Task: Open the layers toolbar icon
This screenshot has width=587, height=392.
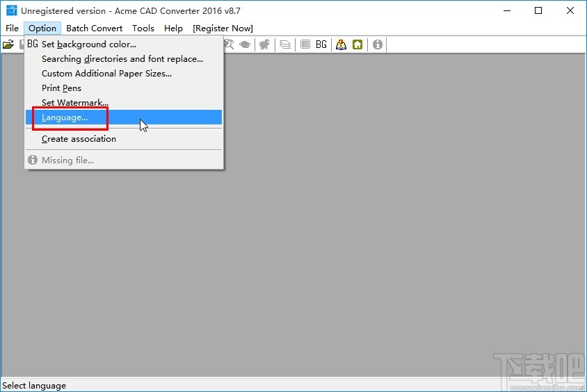Action: pyautogui.click(x=285, y=44)
